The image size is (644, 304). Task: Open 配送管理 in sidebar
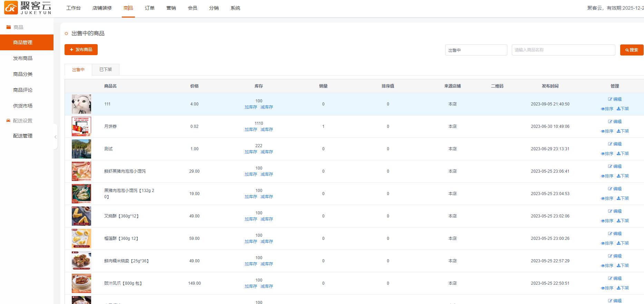(23, 136)
